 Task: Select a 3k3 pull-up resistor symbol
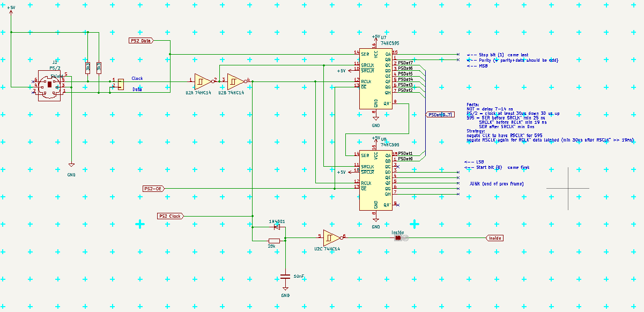[x=87, y=67]
